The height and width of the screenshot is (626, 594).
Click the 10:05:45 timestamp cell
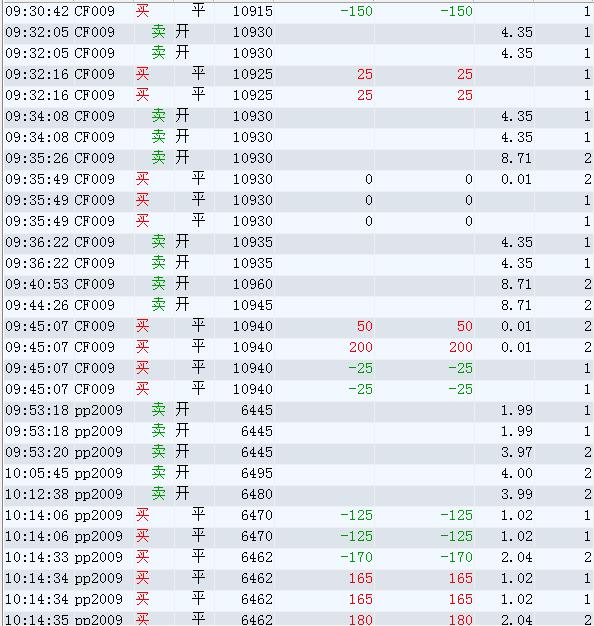[37, 473]
